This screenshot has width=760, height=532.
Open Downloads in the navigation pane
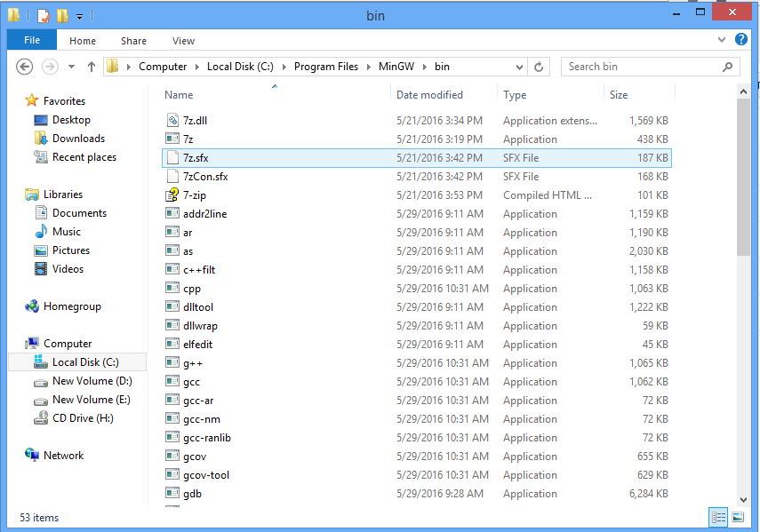(78, 139)
